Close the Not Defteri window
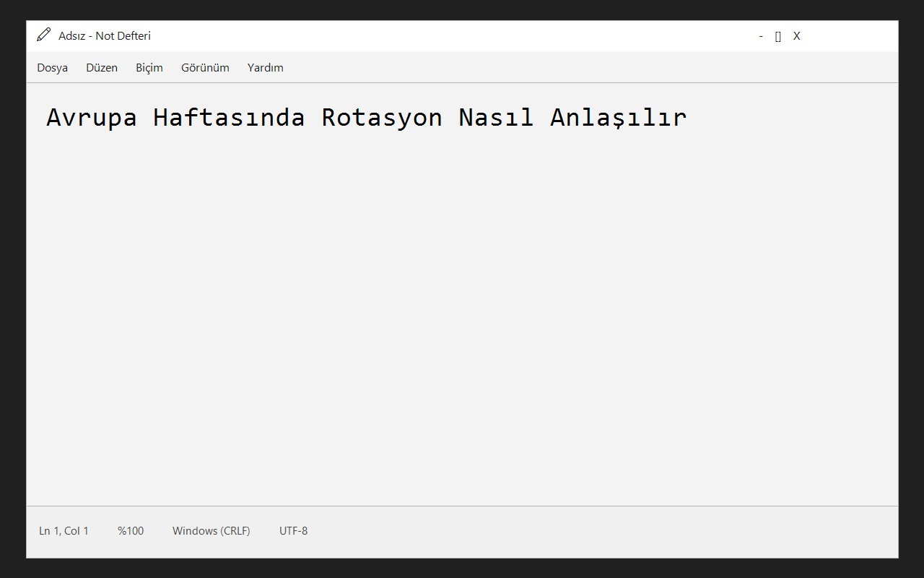Image resolution: width=924 pixels, height=578 pixels. pos(797,36)
